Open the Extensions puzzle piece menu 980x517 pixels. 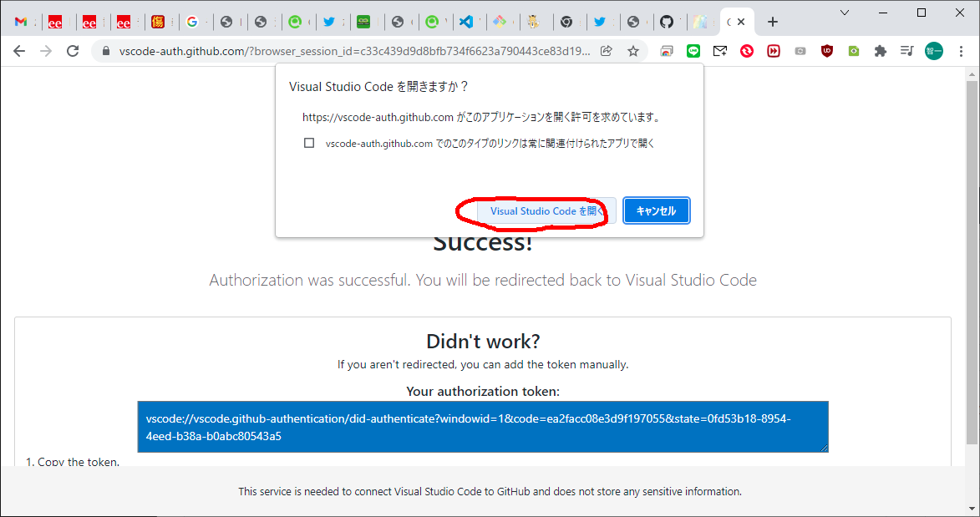point(880,51)
